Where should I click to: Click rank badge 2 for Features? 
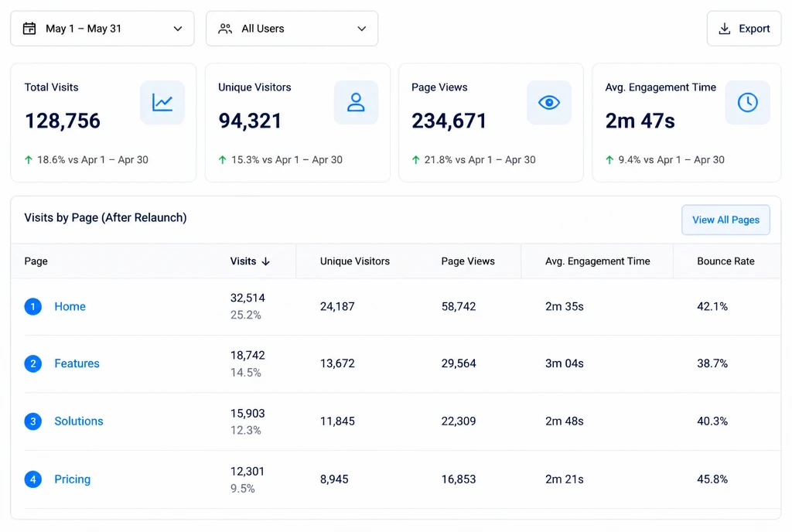[32, 363]
